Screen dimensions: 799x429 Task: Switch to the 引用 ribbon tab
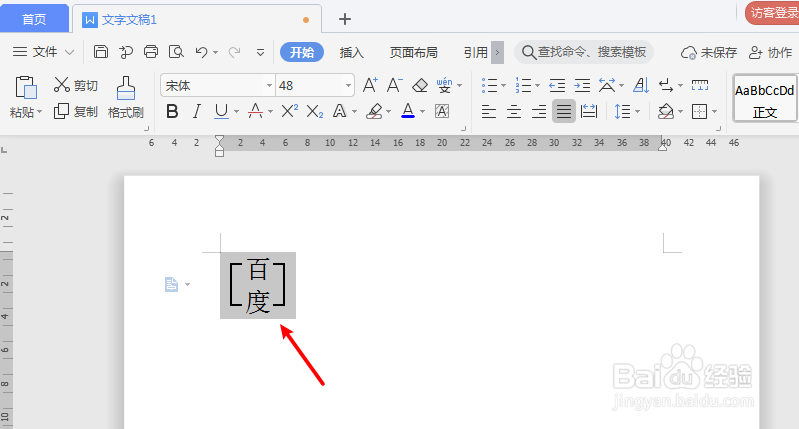(x=475, y=52)
